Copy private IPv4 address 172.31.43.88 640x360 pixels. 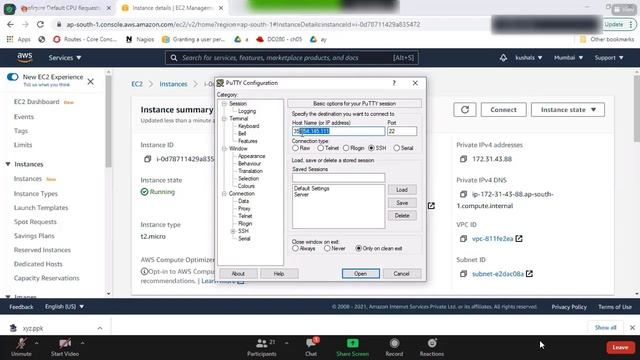tap(463, 159)
